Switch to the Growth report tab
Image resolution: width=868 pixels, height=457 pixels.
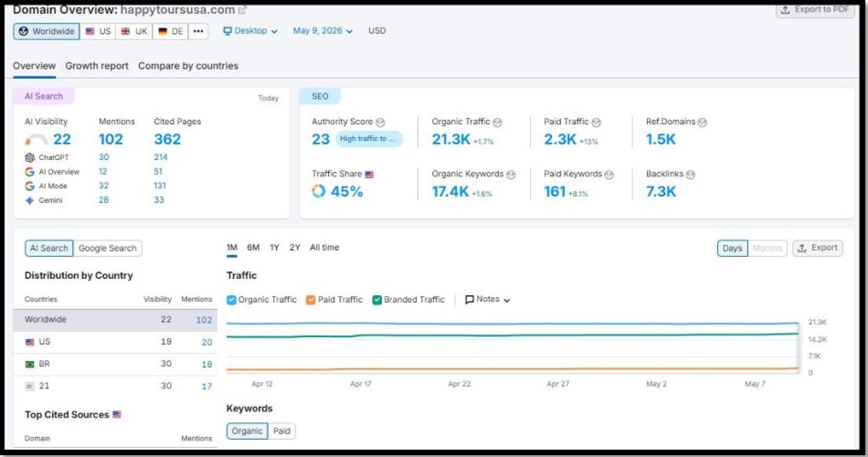pyautogui.click(x=97, y=66)
